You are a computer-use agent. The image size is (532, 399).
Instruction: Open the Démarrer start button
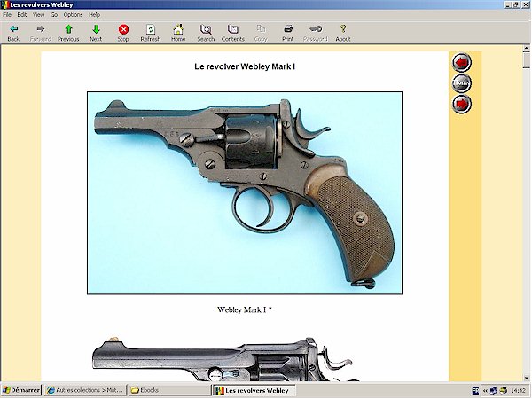(x=21, y=390)
